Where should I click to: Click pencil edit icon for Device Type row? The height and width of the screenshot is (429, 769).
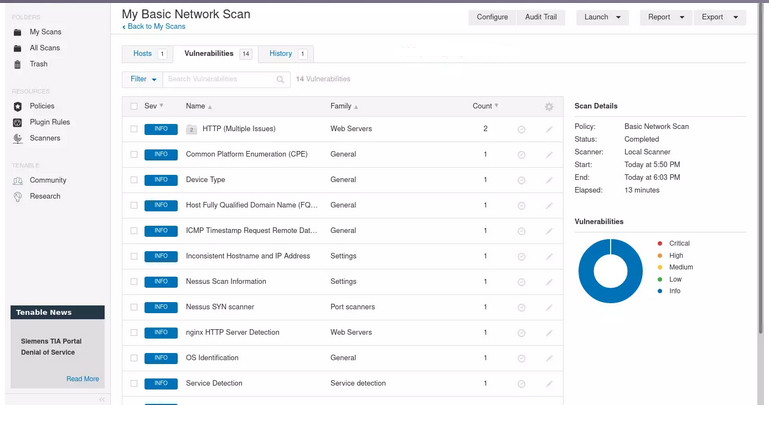(548, 180)
